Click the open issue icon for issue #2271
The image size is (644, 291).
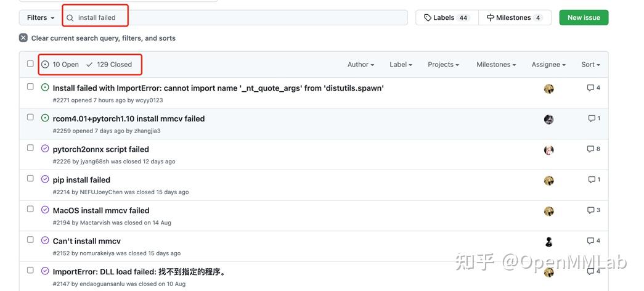(x=45, y=88)
